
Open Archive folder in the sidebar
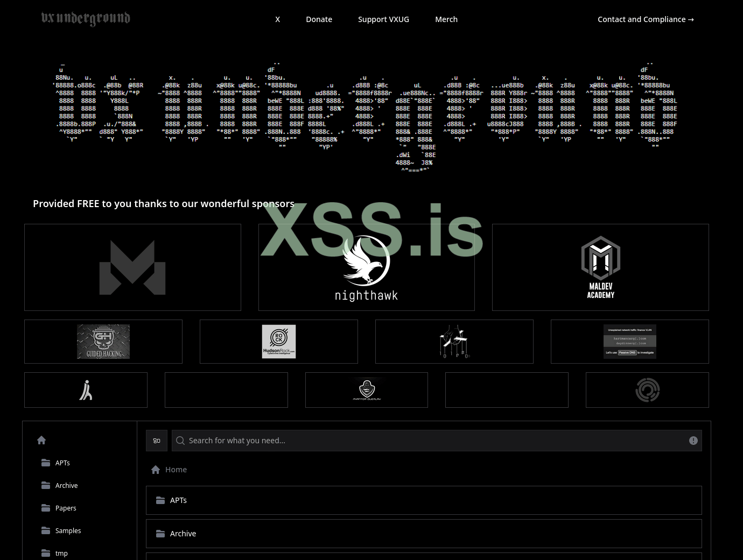click(60, 485)
